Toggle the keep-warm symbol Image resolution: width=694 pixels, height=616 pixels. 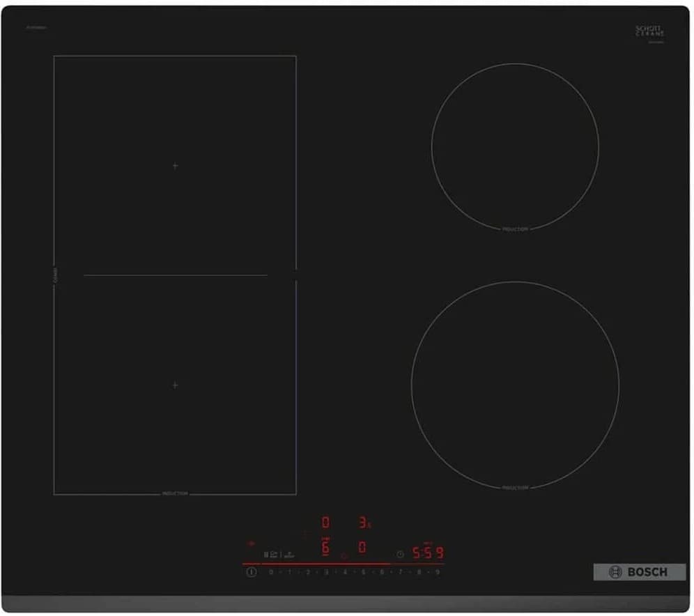pos(290,555)
